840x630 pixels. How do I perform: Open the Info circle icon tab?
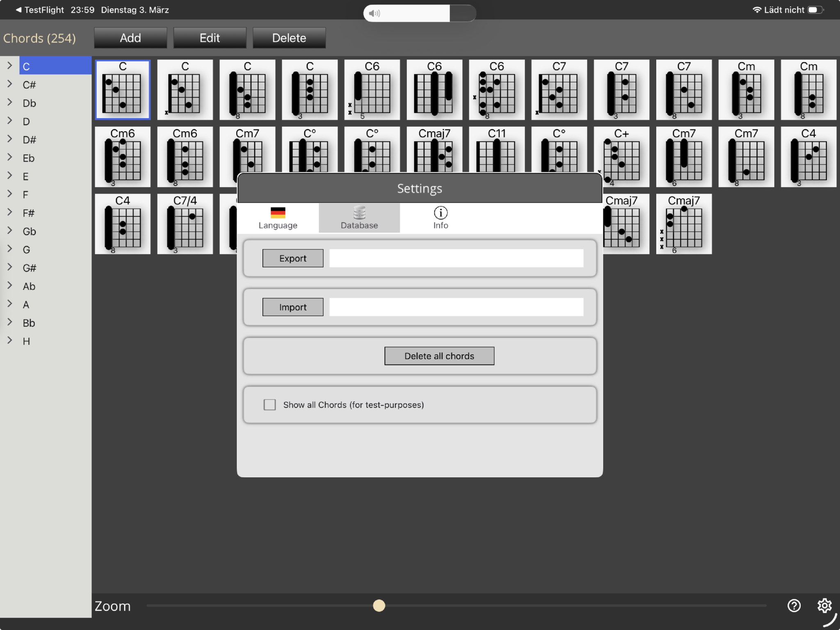click(x=441, y=213)
